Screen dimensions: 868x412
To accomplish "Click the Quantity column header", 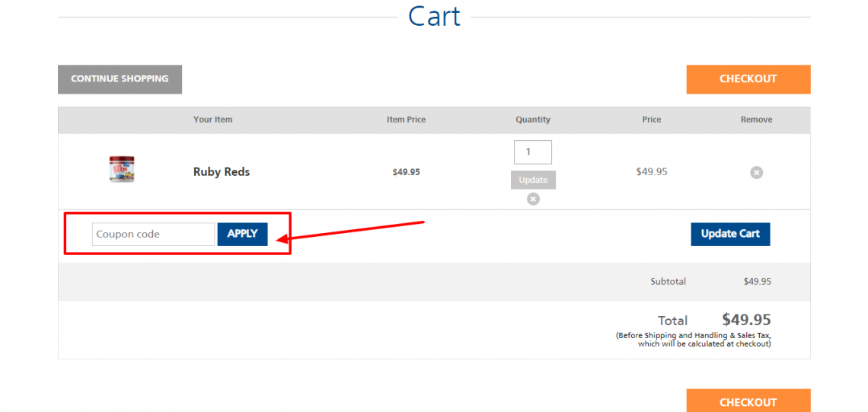I will click(533, 120).
